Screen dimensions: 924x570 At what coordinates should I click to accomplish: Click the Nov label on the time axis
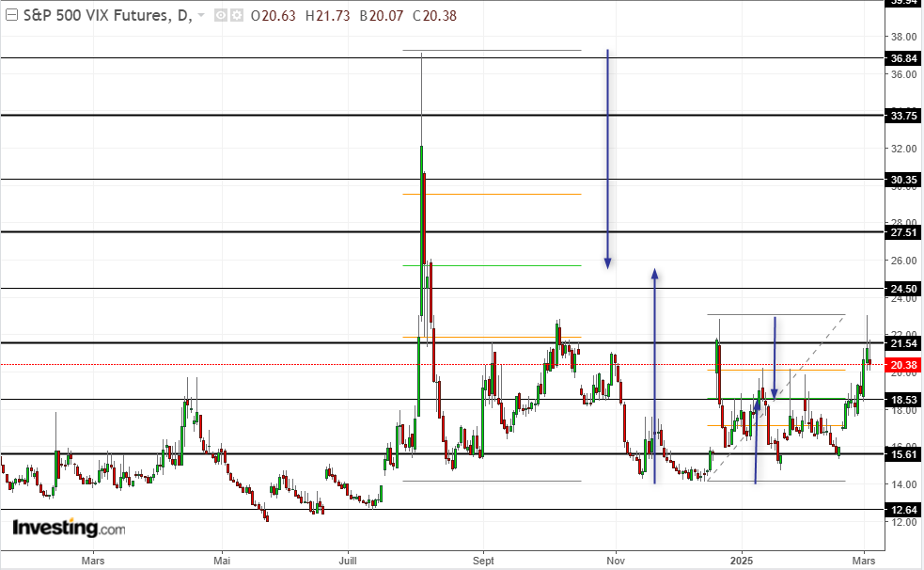[x=615, y=561]
